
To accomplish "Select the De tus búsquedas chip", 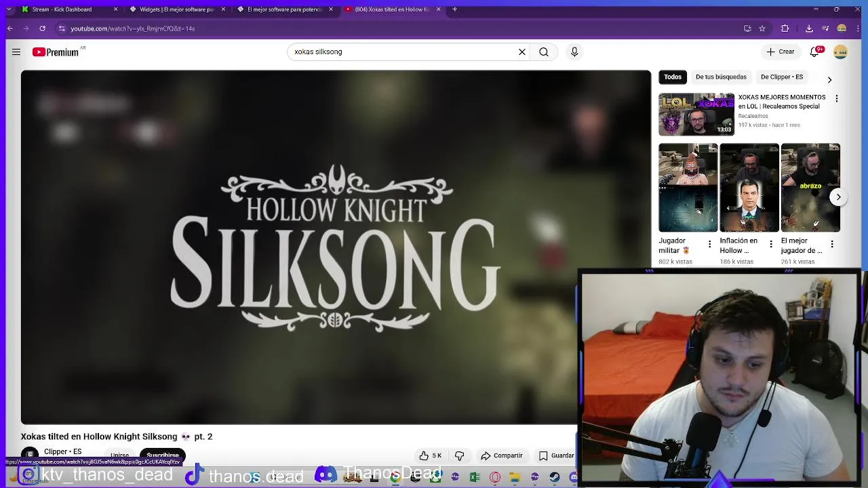I will pyautogui.click(x=721, y=77).
